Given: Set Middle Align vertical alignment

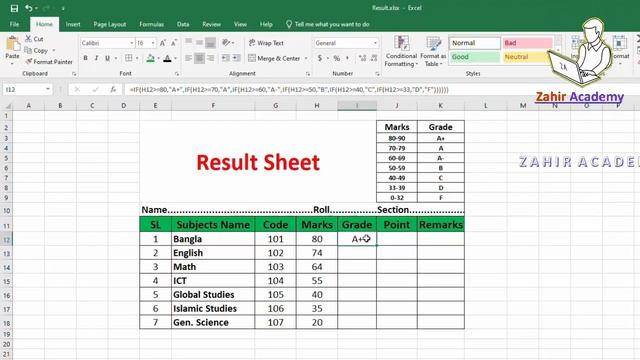Looking at the screenshot, I should (x=199, y=42).
